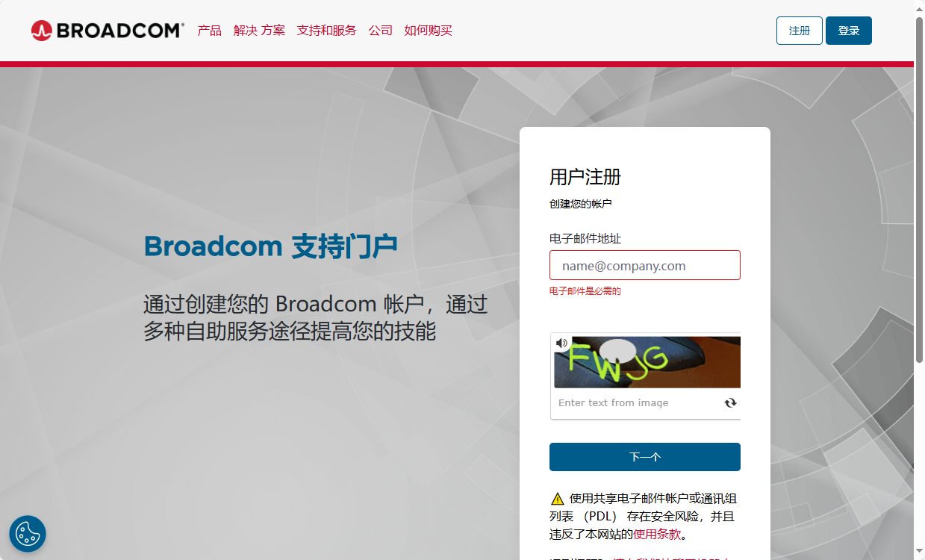The height and width of the screenshot is (560, 925).
Task: Click the warning triangle icon
Action: [557, 499]
